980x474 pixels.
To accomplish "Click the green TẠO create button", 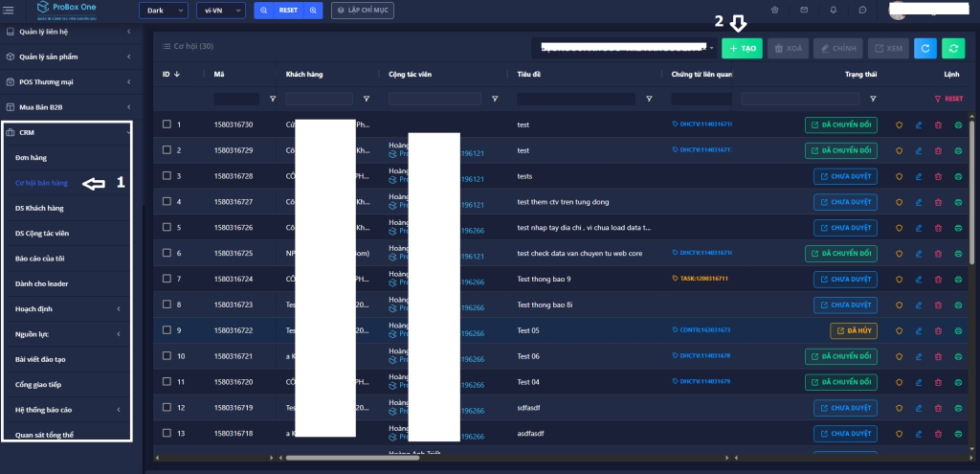I will (x=742, y=48).
